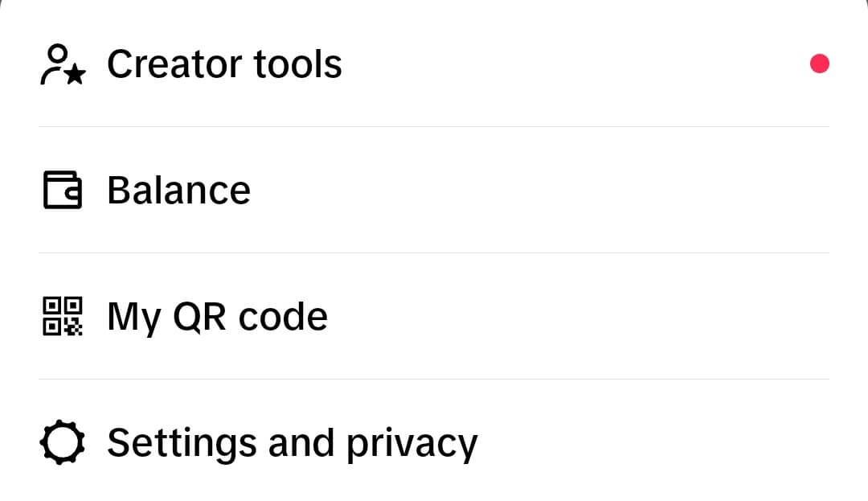This screenshot has height=501, width=868.
Task: Click the "Balance" text label
Action: coord(178,191)
